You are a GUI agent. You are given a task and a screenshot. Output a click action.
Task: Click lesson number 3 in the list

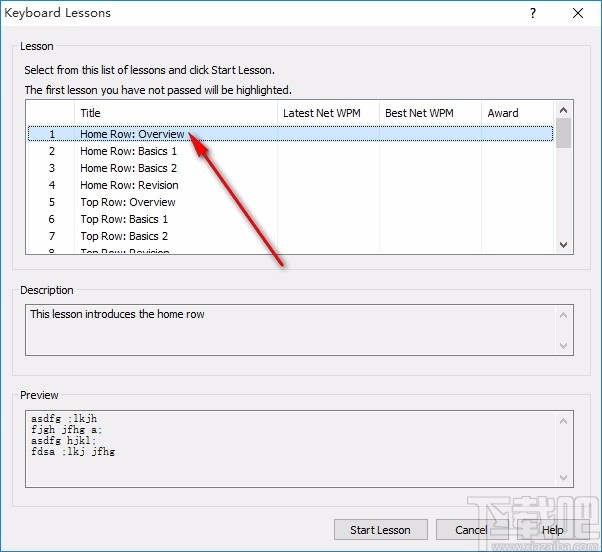52,168
